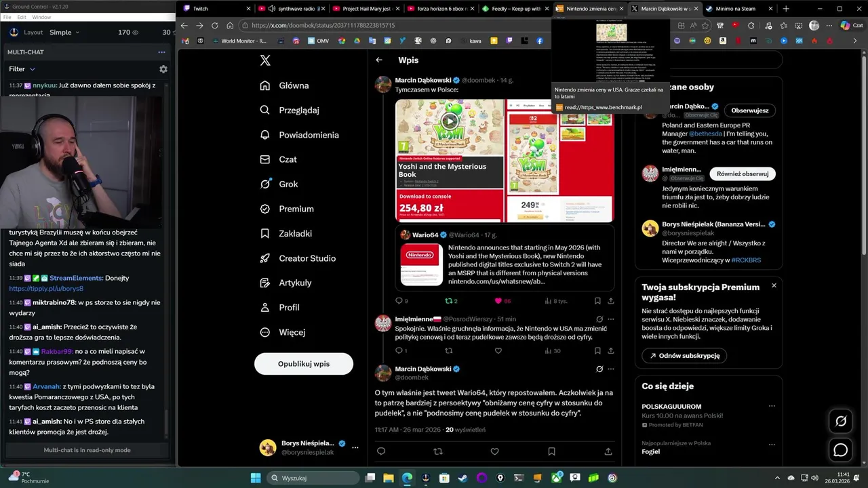Click Obserwujesz button next to Marcin Dąbkowski

(x=750, y=110)
